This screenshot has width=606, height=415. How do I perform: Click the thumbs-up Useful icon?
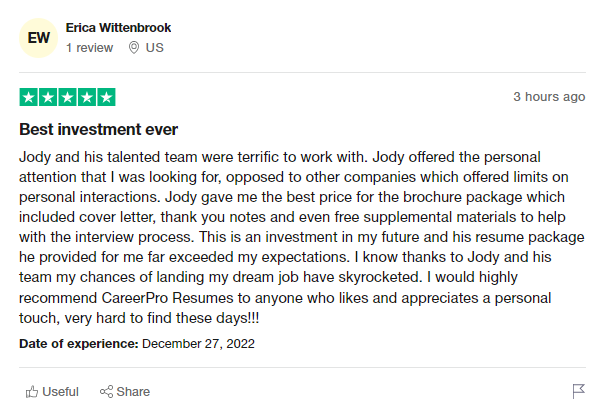32,392
